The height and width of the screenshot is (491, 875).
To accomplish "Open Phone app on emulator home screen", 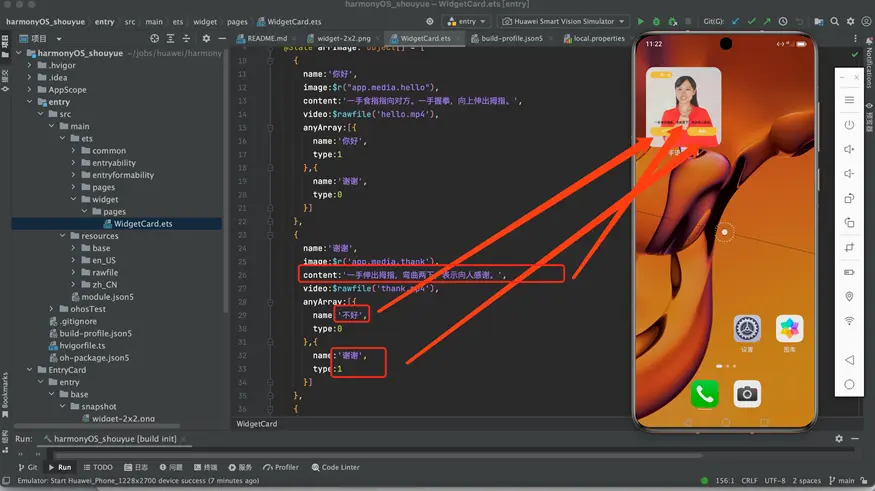I will (x=704, y=394).
